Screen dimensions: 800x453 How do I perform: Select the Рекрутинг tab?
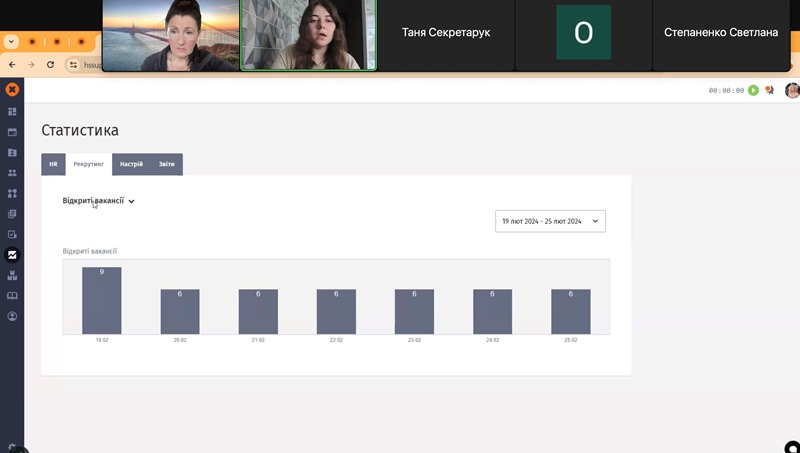point(89,164)
